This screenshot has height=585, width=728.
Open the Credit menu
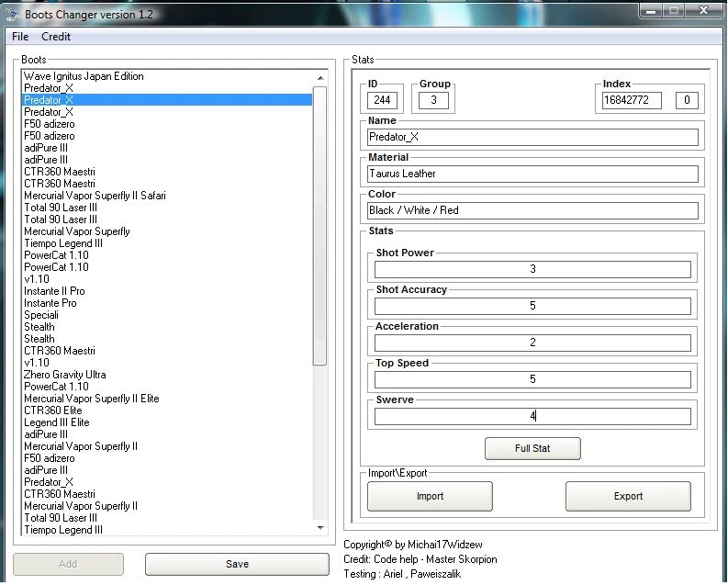click(x=56, y=37)
